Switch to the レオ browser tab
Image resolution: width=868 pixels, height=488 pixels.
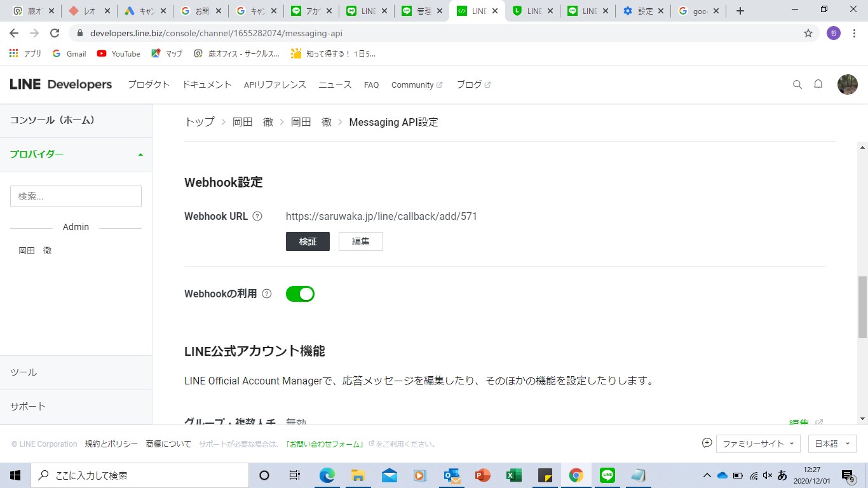point(90,11)
